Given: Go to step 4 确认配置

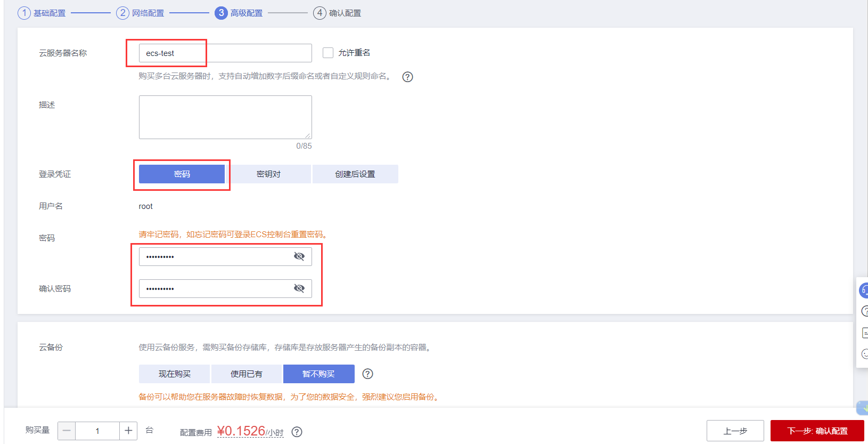Looking at the screenshot, I should tap(337, 13).
